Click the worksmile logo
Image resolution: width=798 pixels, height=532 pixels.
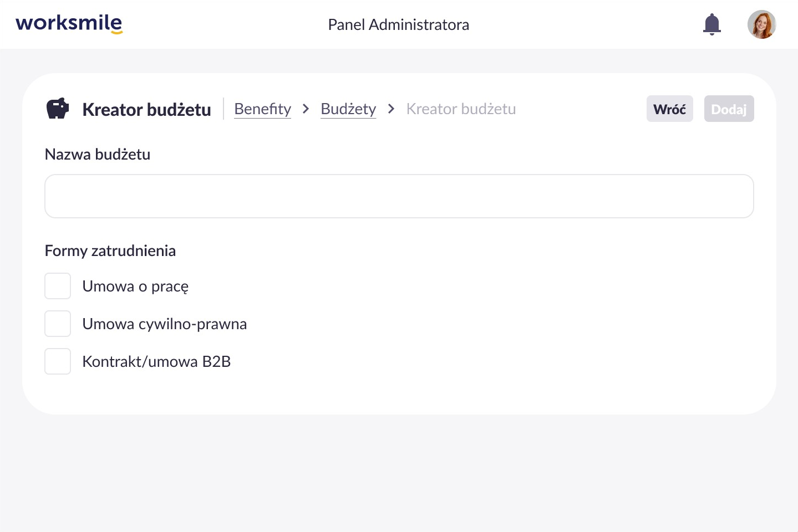coord(69,24)
